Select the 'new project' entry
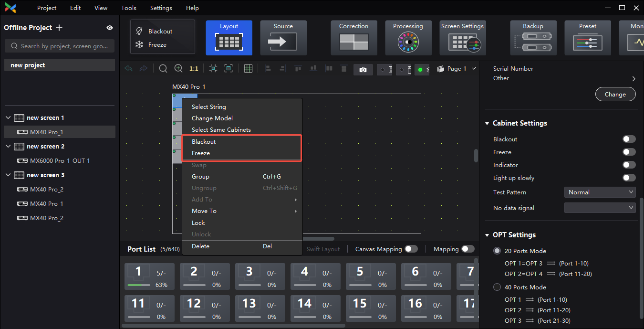Screen dimensions: 644x329 (x=60, y=65)
